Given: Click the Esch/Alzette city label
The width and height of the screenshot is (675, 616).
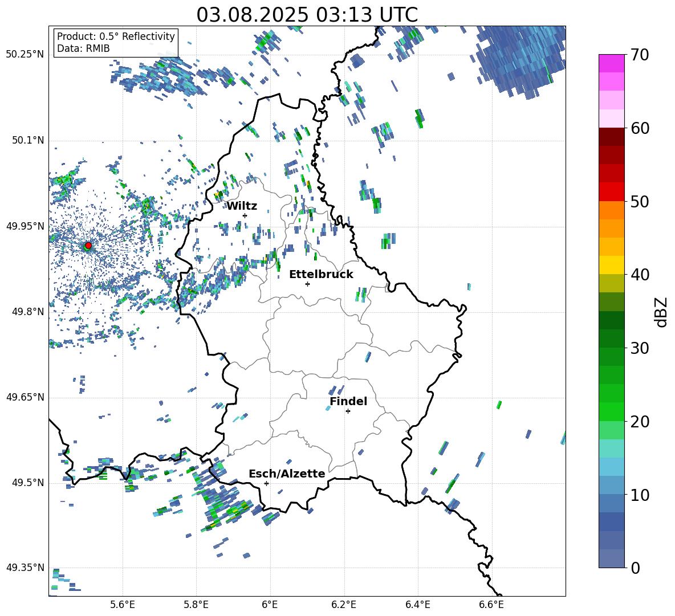Looking at the screenshot, I should tap(287, 474).
